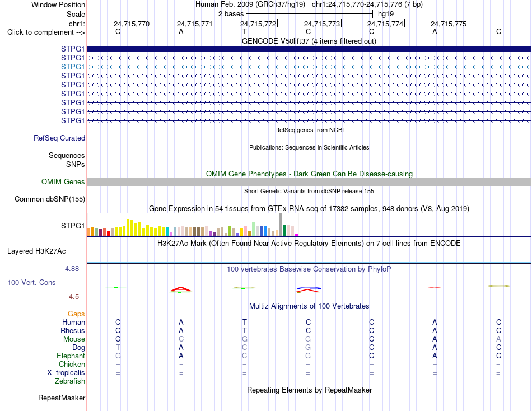Click the 'chr1:' ruler label

click(77, 24)
